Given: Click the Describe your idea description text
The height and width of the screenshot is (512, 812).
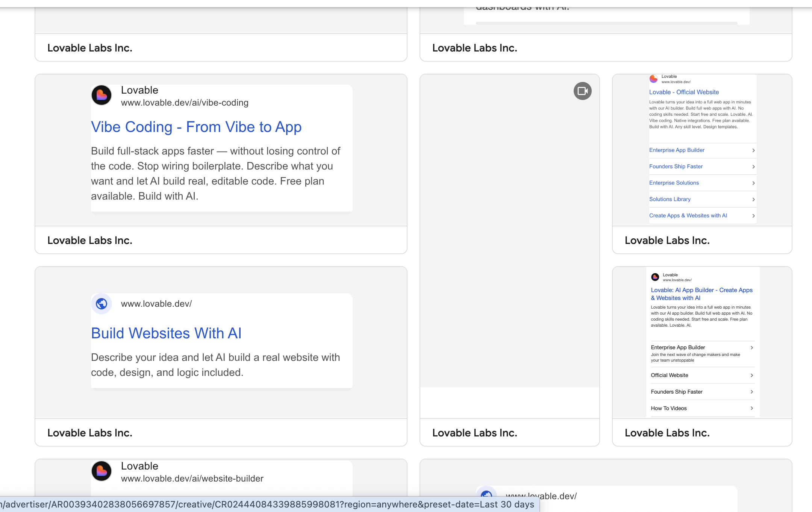Looking at the screenshot, I should [215, 365].
